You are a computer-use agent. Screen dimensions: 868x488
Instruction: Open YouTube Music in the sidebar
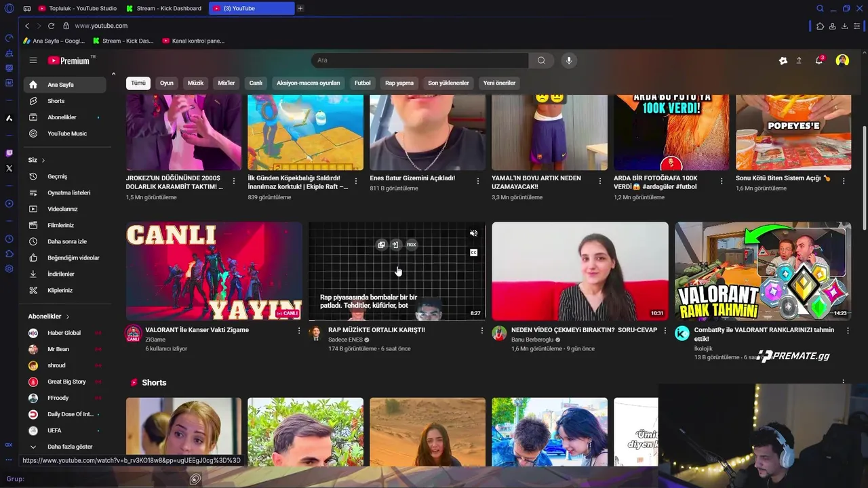pos(65,134)
